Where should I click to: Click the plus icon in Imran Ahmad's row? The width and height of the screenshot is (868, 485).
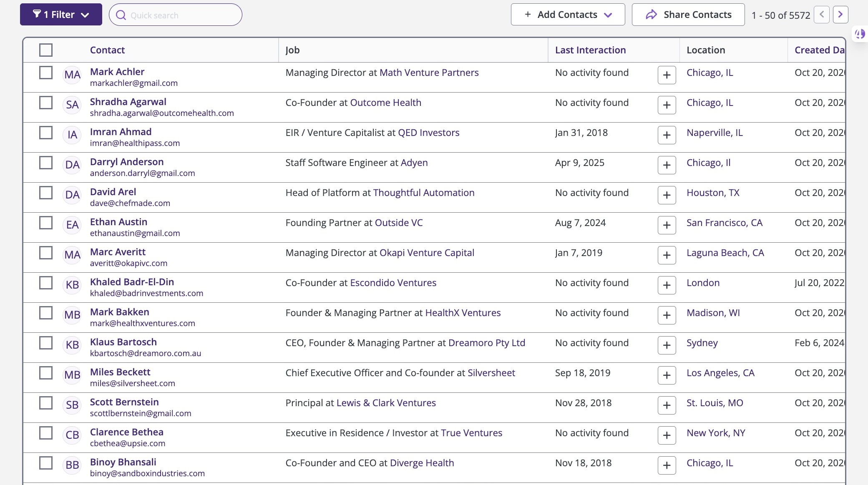tap(667, 135)
